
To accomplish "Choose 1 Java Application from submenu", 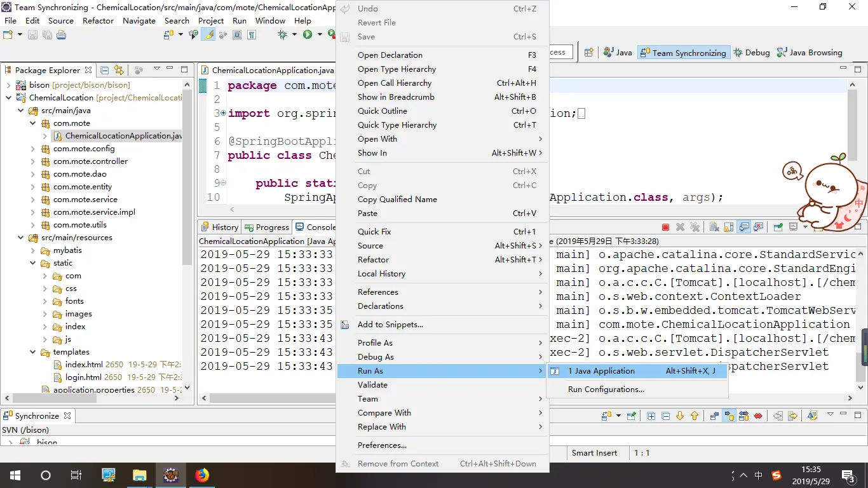I will 637,371.
